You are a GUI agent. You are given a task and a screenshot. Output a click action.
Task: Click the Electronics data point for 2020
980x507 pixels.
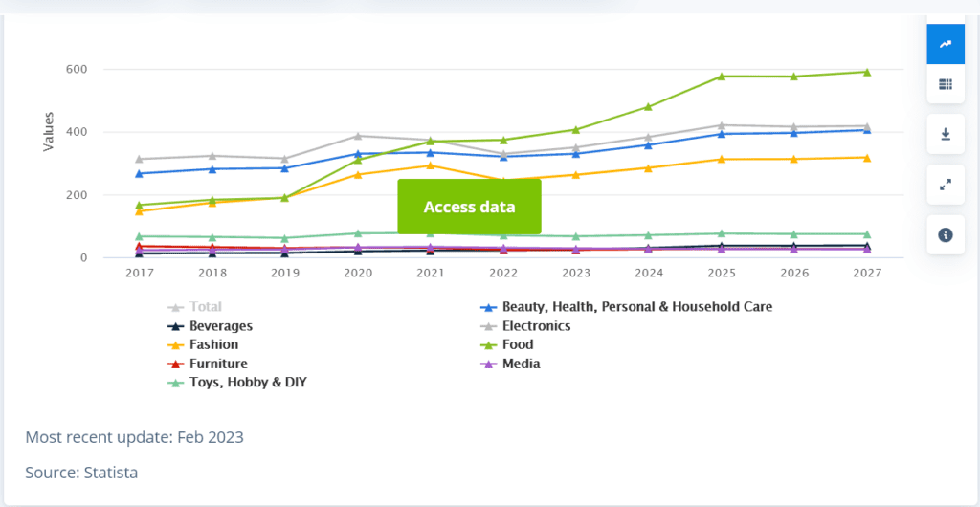coord(358,136)
